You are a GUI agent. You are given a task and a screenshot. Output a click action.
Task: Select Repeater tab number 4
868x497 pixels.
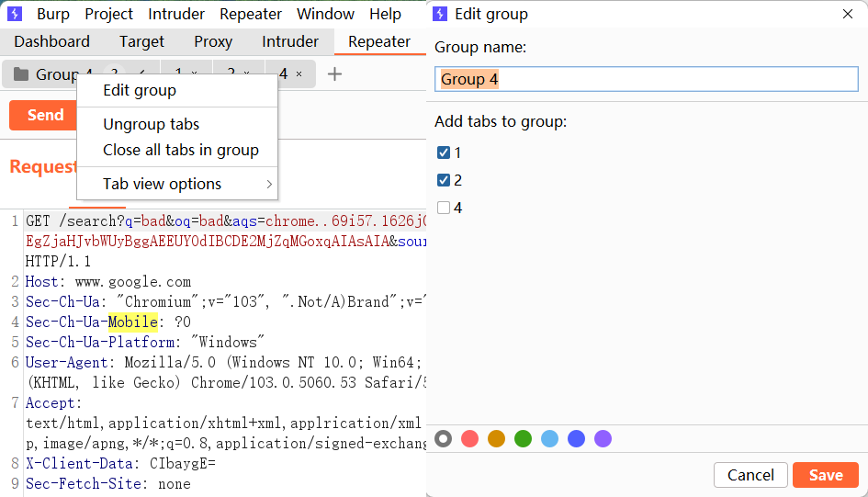[x=284, y=73]
